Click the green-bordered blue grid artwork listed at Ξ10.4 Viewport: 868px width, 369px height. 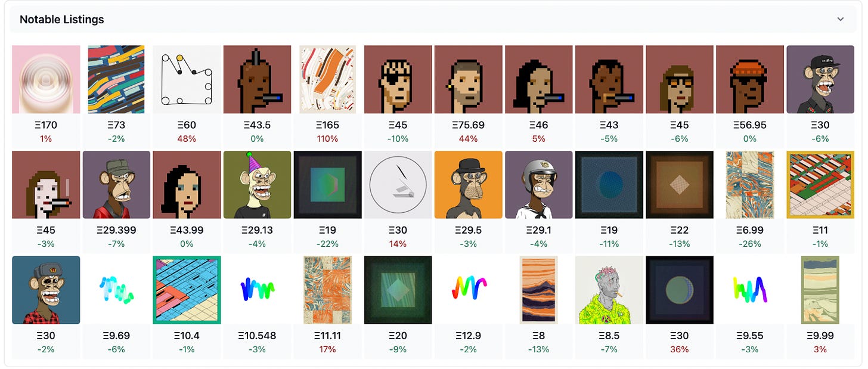tap(187, 290)
